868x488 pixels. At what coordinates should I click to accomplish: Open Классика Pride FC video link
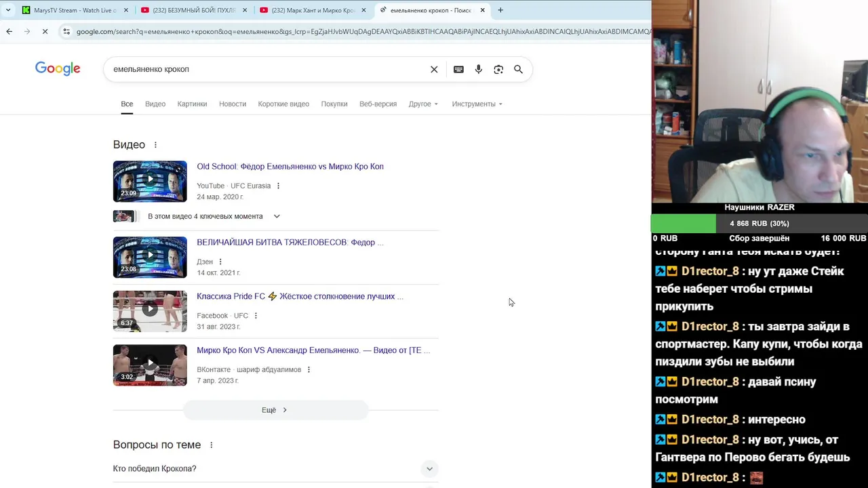click(300, 296)
